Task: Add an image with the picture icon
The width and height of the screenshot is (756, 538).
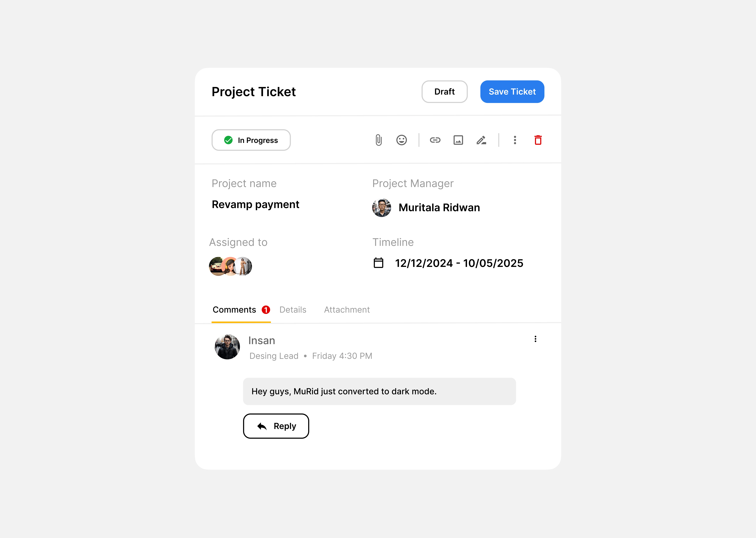Action: [458, 140]
